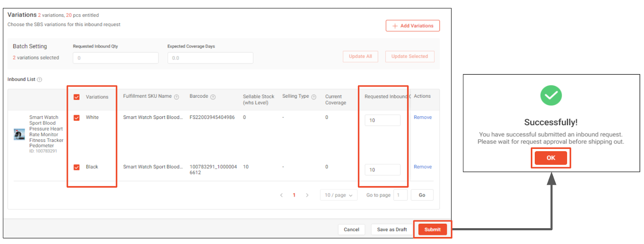
Task: Focus the Expected Coverage Days field
Action: point(210,58)
